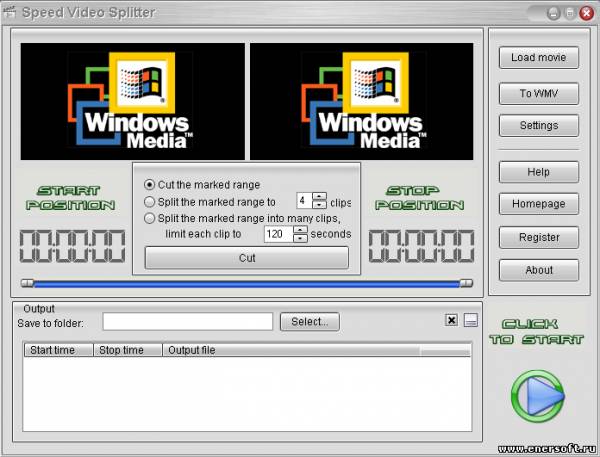600x457 pixels.
Task: Minimize the Speed Video Splitter window
Action: pyautogui.click(x=553, y=13)
